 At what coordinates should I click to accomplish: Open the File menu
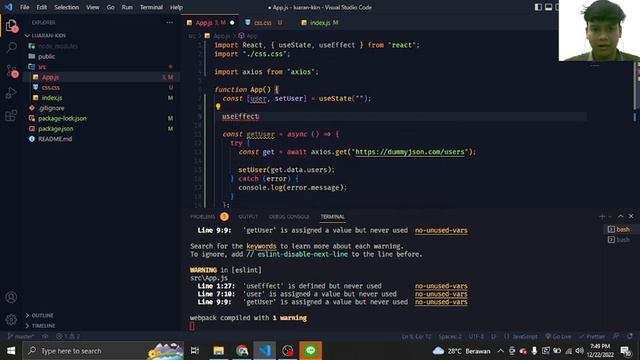[x=24, y=7]
